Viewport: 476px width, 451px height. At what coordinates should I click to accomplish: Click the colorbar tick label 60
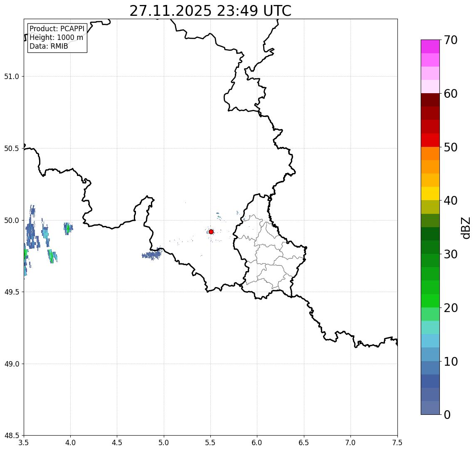tap(451, 94)
